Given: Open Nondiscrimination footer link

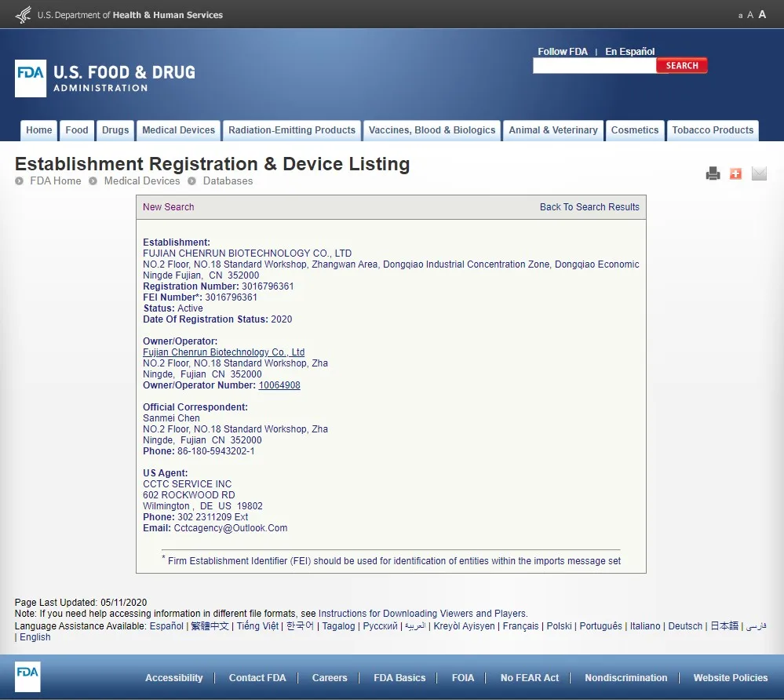Looking at the screenshot, I should [626, 678].
